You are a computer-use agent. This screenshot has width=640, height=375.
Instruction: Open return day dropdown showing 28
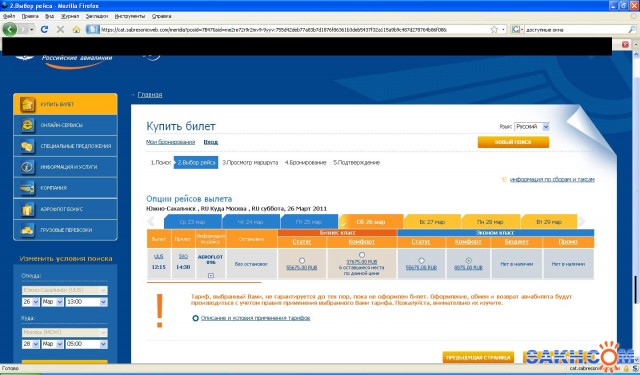click(31, 344)
